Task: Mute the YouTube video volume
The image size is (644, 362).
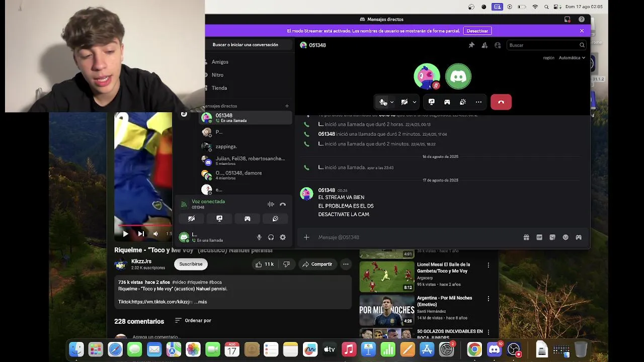Action: tap(156, 234)
